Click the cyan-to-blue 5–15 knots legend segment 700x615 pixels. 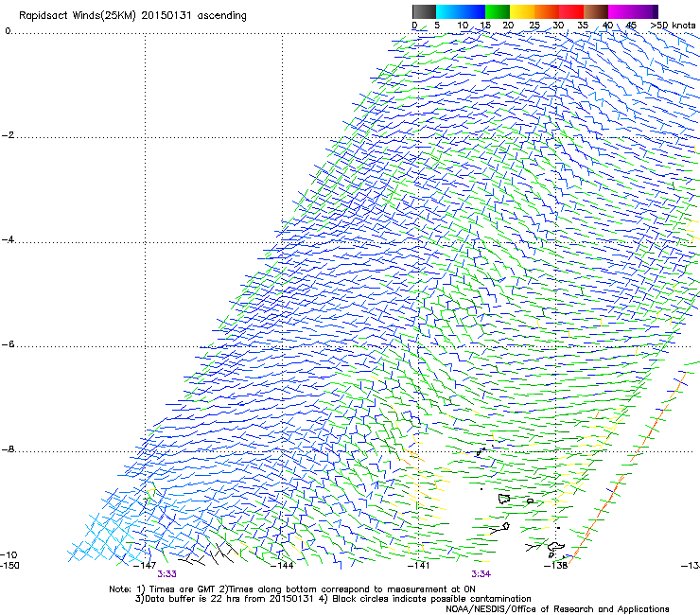tap(461, 11)
